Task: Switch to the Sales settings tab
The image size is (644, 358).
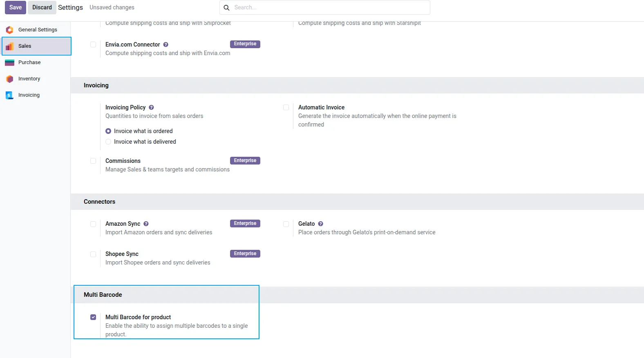Action: coord(36,46)
